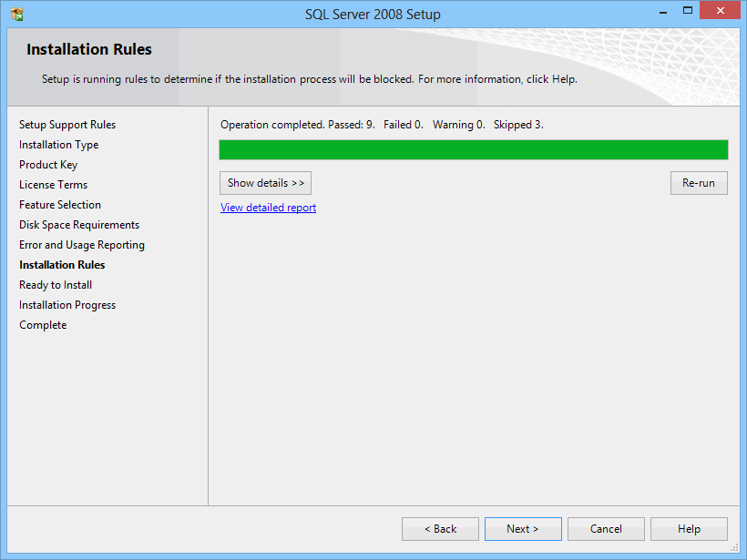Click the 'Operation completed. Passed: 9.' status text
The height and width of the screenshot is (560, 747).
[298, 125]
